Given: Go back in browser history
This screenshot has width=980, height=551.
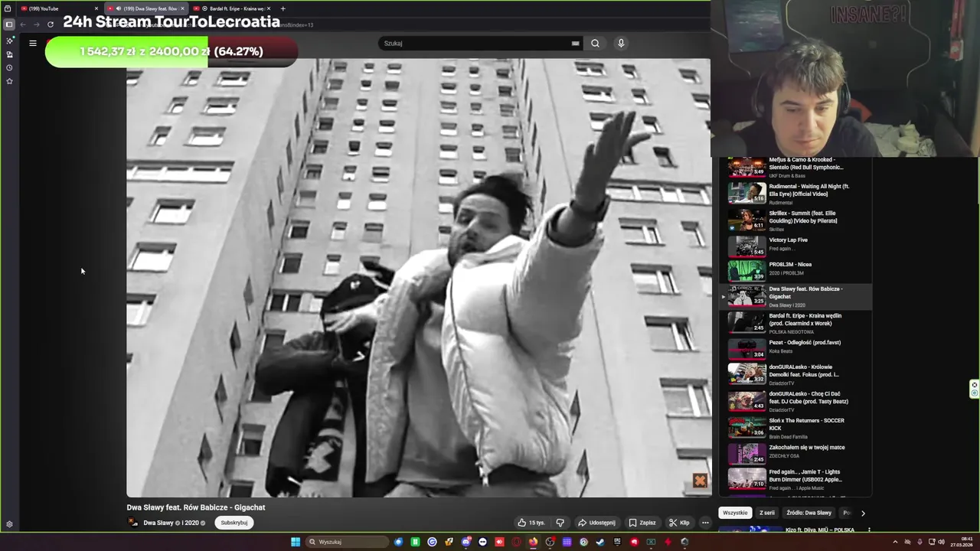Looking at the screenshot, I should tap(23, 24).
